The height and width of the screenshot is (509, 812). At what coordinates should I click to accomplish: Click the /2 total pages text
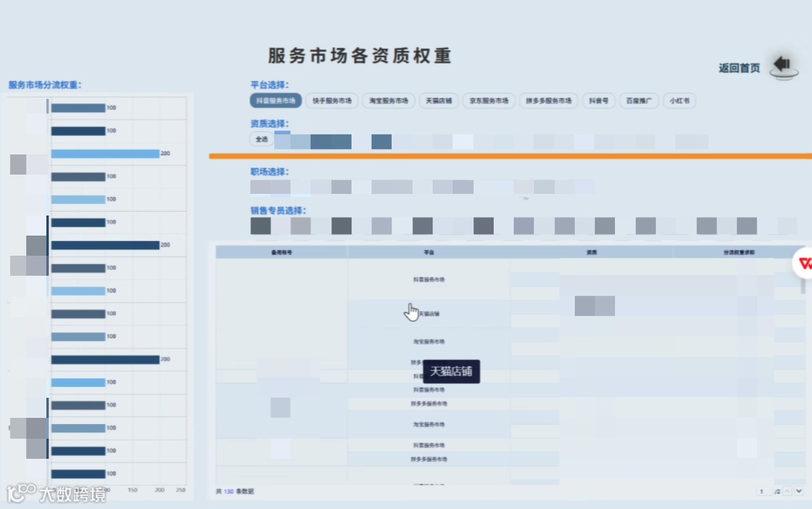(x=777, y=491)
